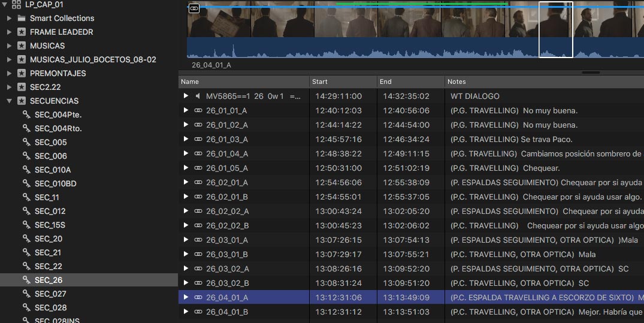
Task: Sort clip list by Name column
Action: click(x=244, y=81)
